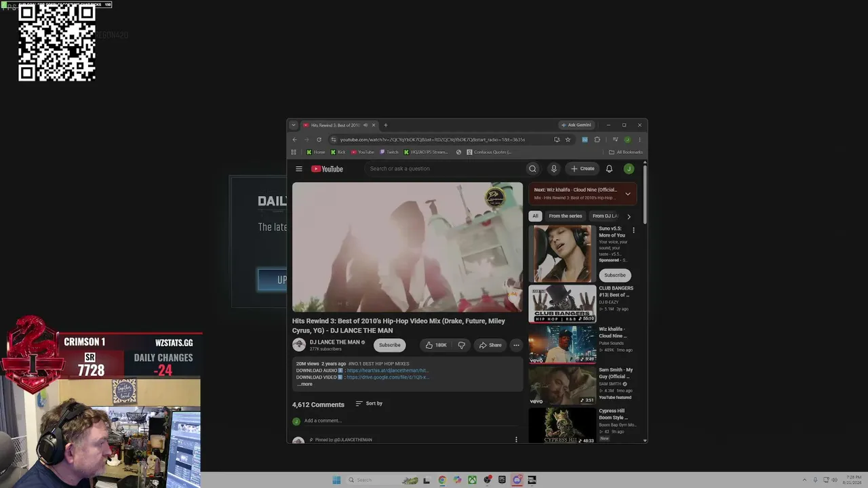Open the YouTube account avatar menu
868x488 pixels.
[629, 169]
